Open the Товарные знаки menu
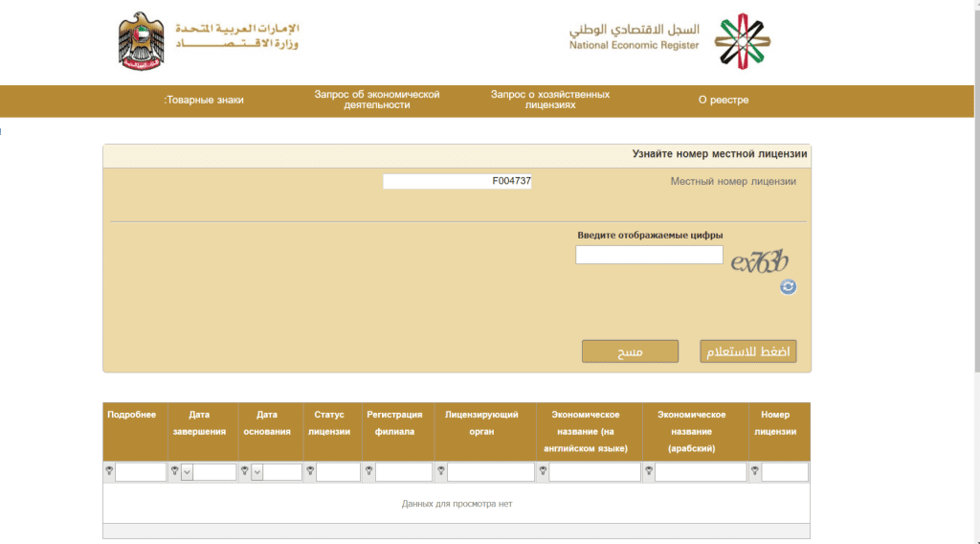 (204, 101)
